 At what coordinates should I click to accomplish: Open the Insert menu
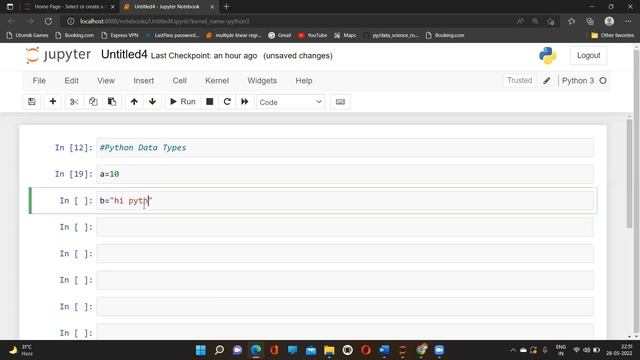[x=144, y=81]
